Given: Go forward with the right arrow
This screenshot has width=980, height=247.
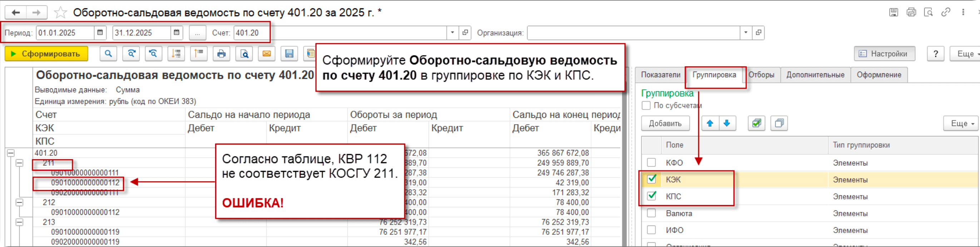Looking at the screenshot, I should [x=36, y=13].
